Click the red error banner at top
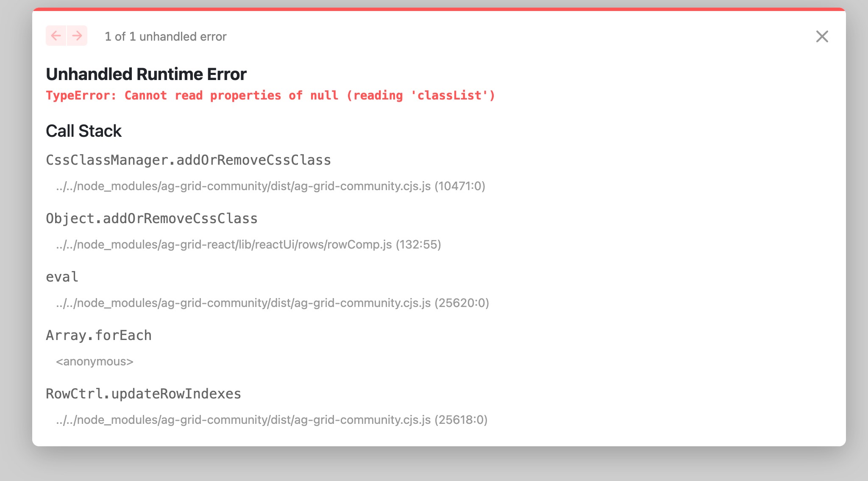Screen dimensions: 868x481 (434, 8)
